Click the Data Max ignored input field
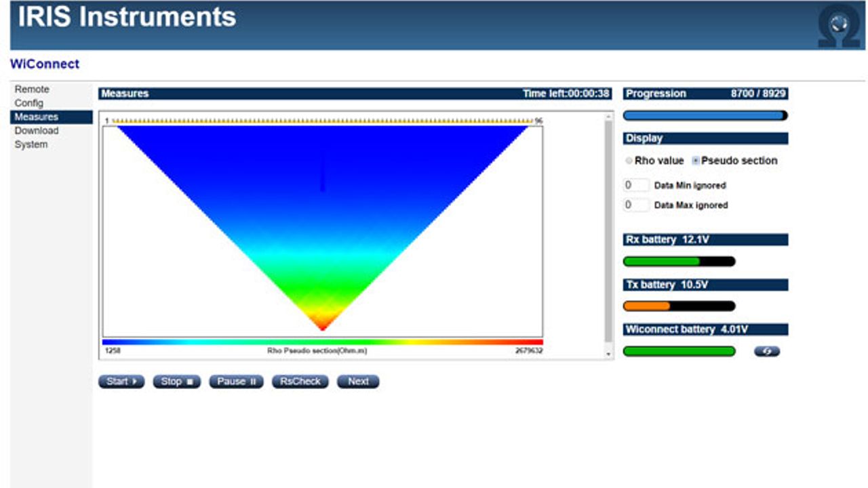The width and height of the screenshot is (868, 488). (x=636, y=205)
